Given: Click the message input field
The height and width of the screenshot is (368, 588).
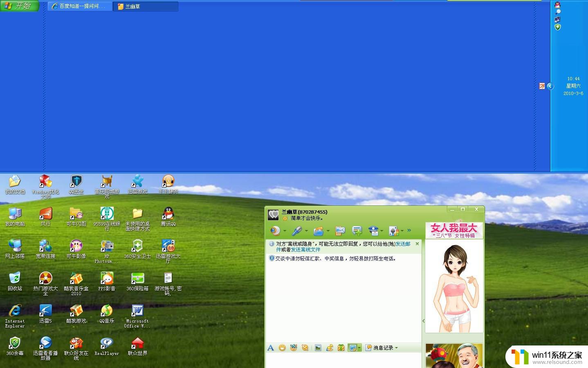Looking at the screenshot, I should point(343,360).
